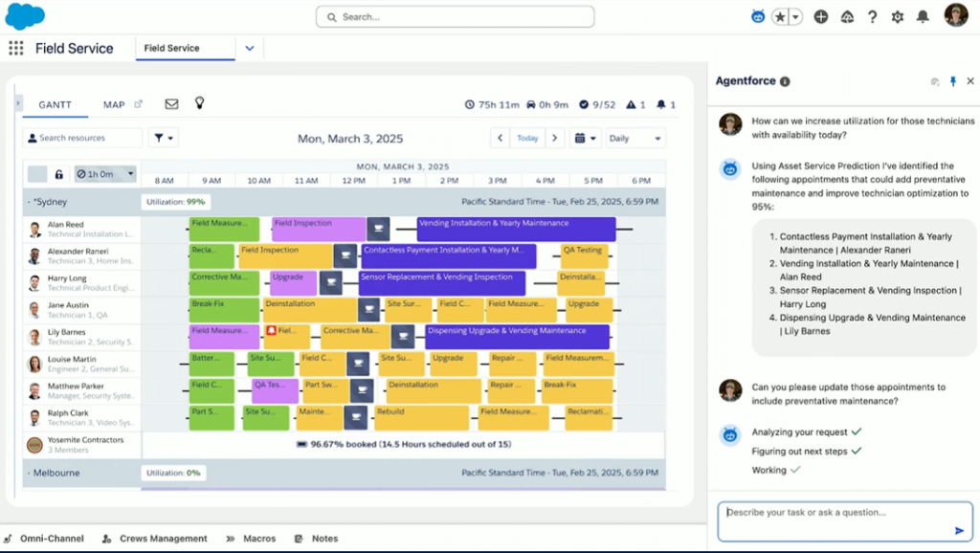Viewport: 980px width, 553px height.
Task: Click the global Search field
Action: [455, 17]
